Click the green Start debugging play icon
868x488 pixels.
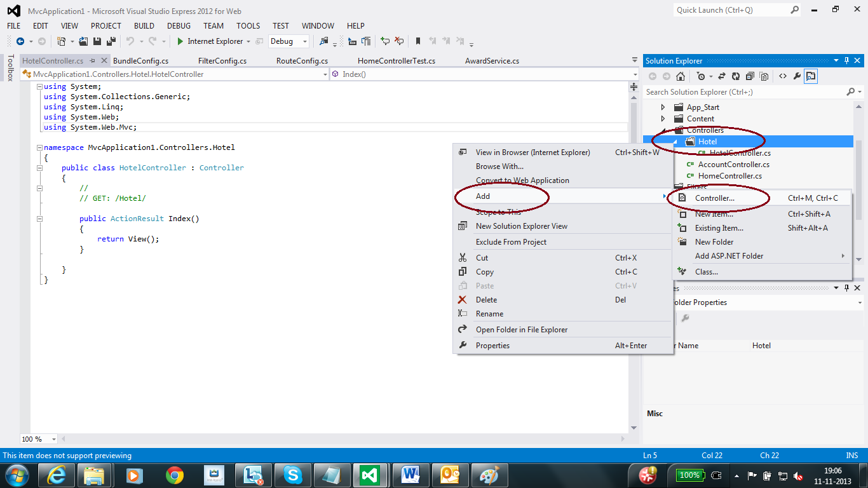coord(180,41)
